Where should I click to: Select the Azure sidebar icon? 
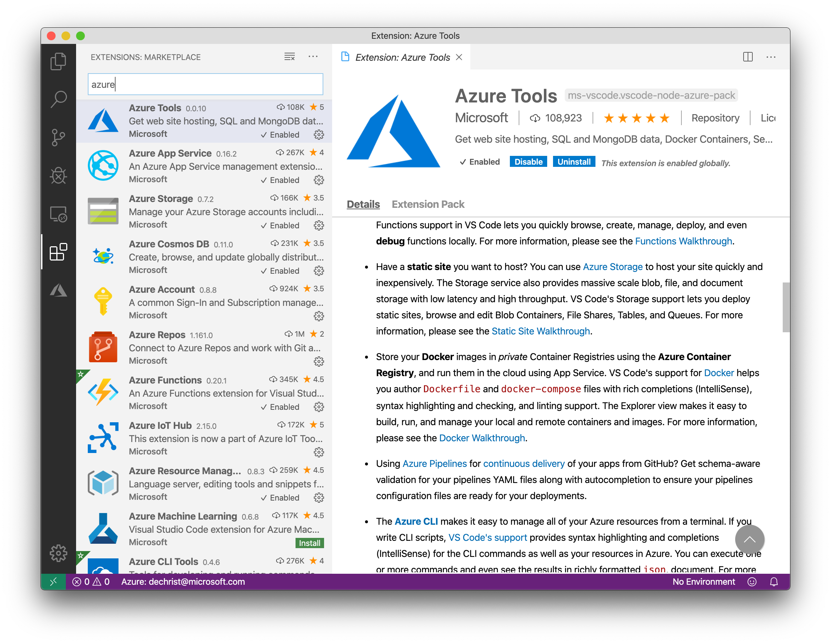(x=58, y=291)
